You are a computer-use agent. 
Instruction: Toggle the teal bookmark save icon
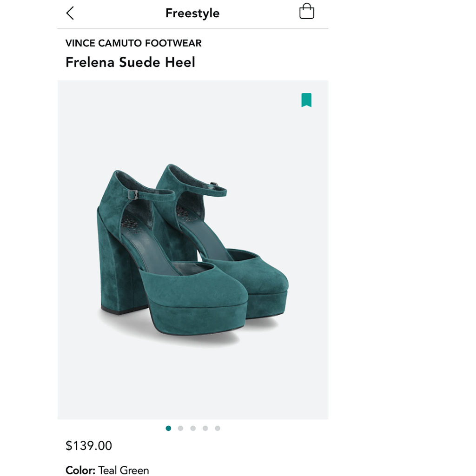click(x=306, y=100)
